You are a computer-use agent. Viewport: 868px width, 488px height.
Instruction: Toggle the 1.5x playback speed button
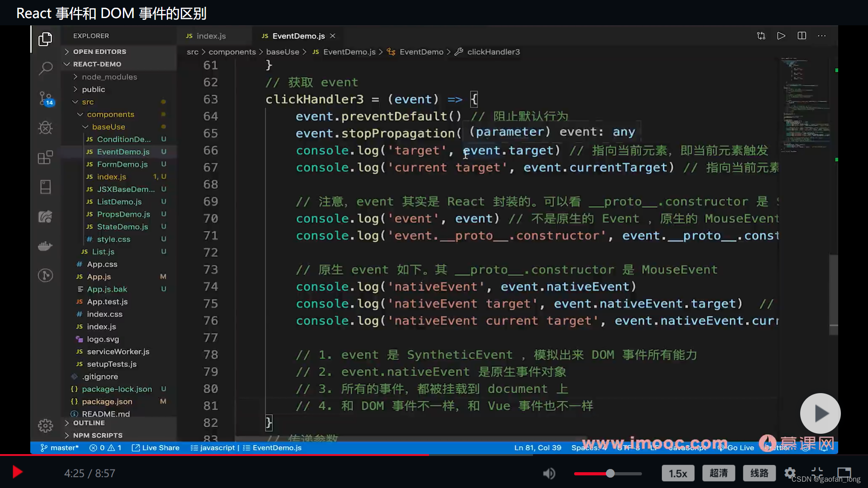tap(678, 473)
